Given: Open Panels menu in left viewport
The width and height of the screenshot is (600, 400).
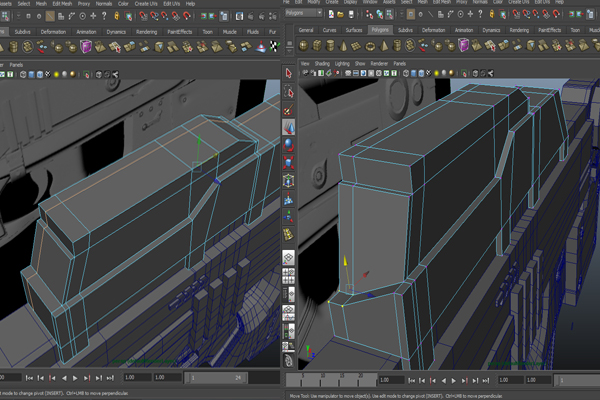Looking at the screenshot, I should [x=16, y=65].
